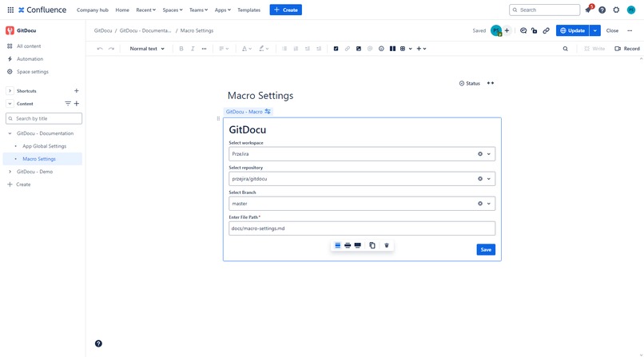This screenshot has height=357, width=644.
Task: Open Spaces menu
Action: [x=173, y=10]
